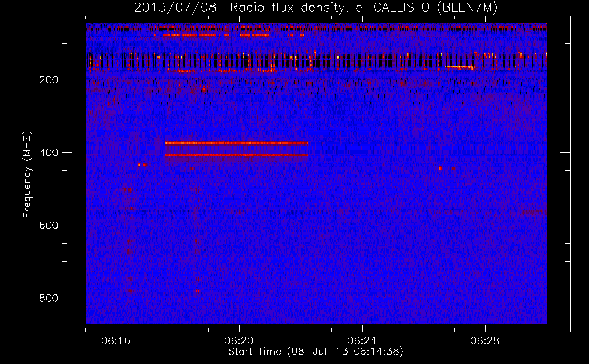Image resolution: width=589 pixels, height=364 pixels.
Task: Click the 06:16 time tick label
Action: (116, 341)
